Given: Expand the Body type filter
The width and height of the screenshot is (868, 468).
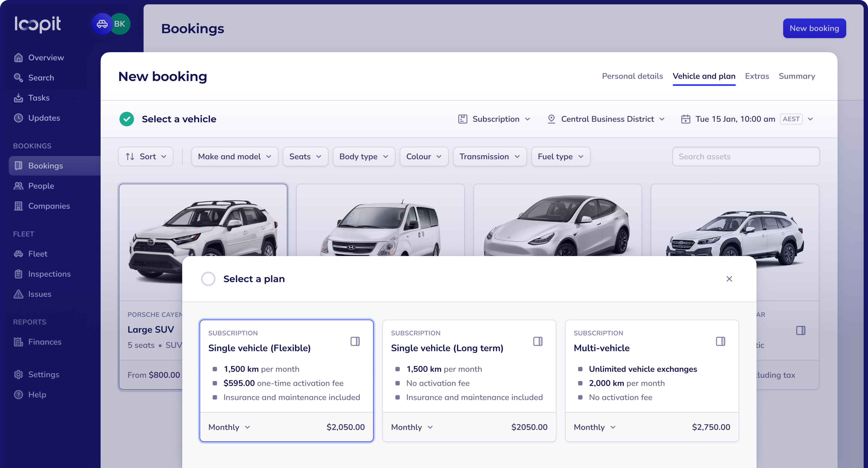Looking at the screenshot, I should pos(364,157).
